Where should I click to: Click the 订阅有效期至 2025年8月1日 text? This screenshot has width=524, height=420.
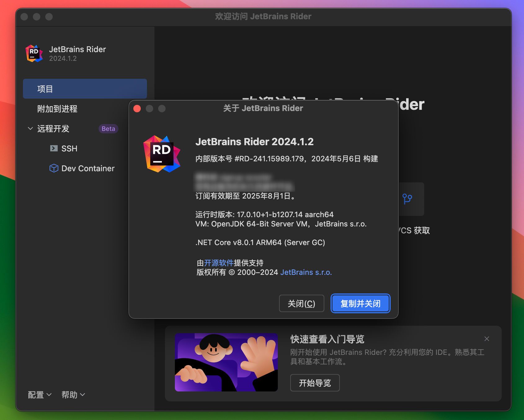pyautogui.click(x=245, y=196)
